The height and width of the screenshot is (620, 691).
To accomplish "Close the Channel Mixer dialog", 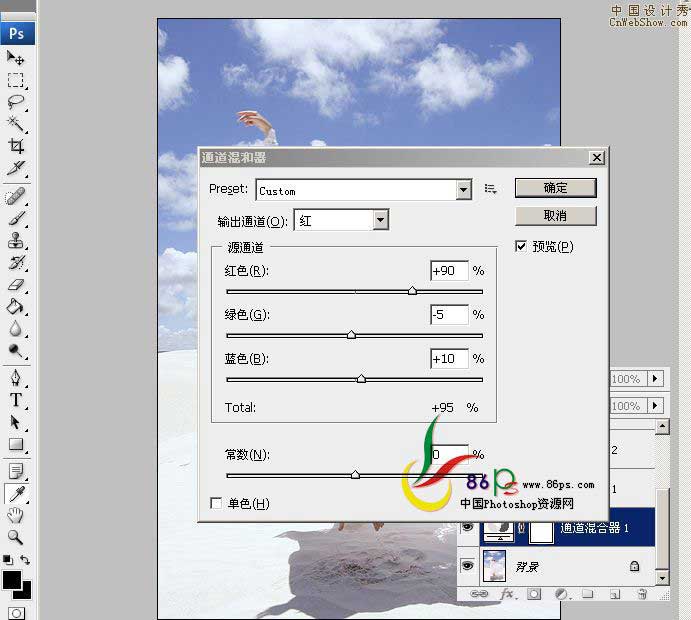I will point(596,157).
